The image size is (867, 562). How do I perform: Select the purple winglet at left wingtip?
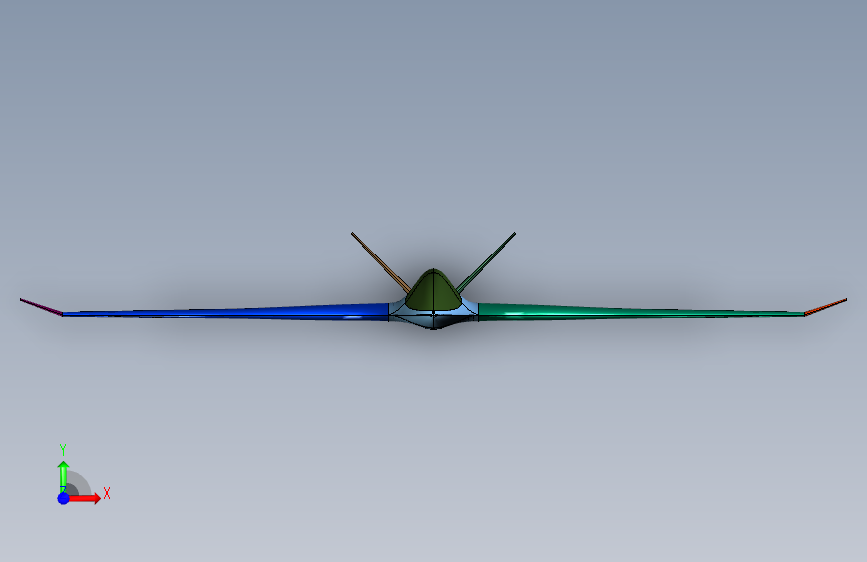coord(41,307)
